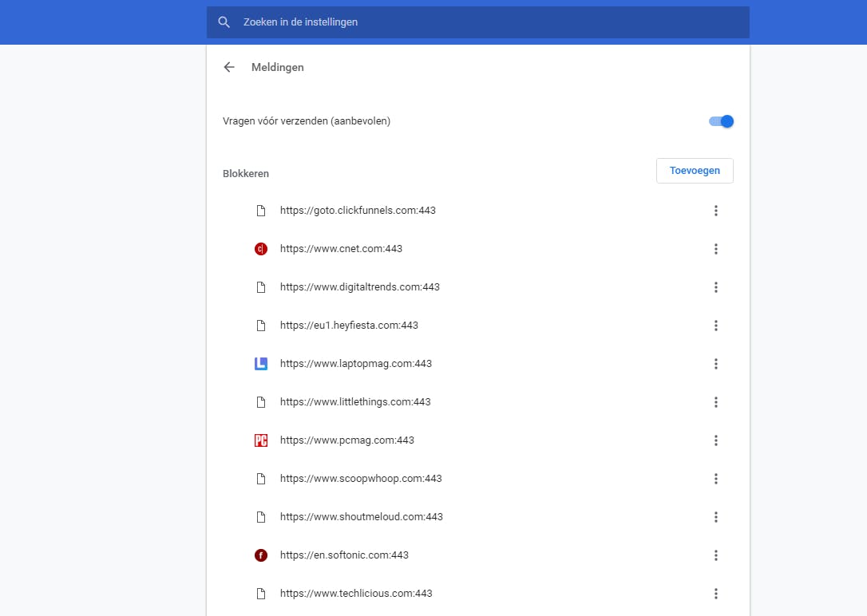867x616 pixels.
Task: Open three-dot menu for digitaltrends.com
Action: (x=716, y=287)
